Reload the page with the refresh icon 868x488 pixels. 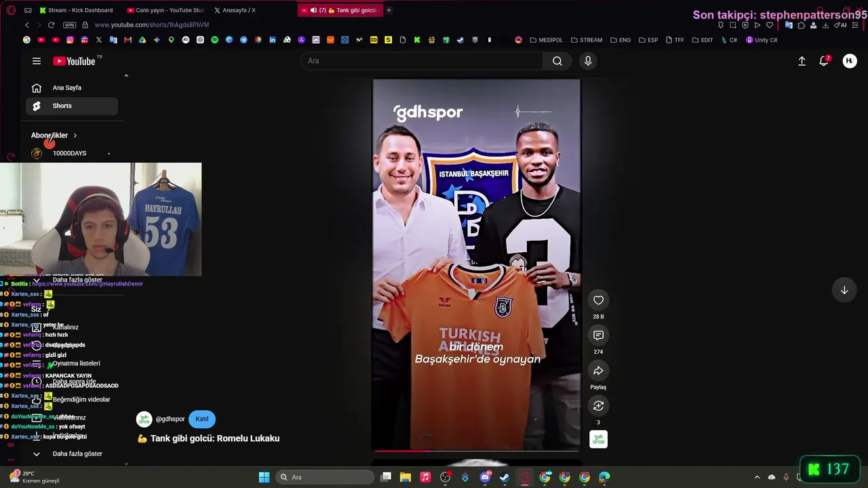[51, 25]
